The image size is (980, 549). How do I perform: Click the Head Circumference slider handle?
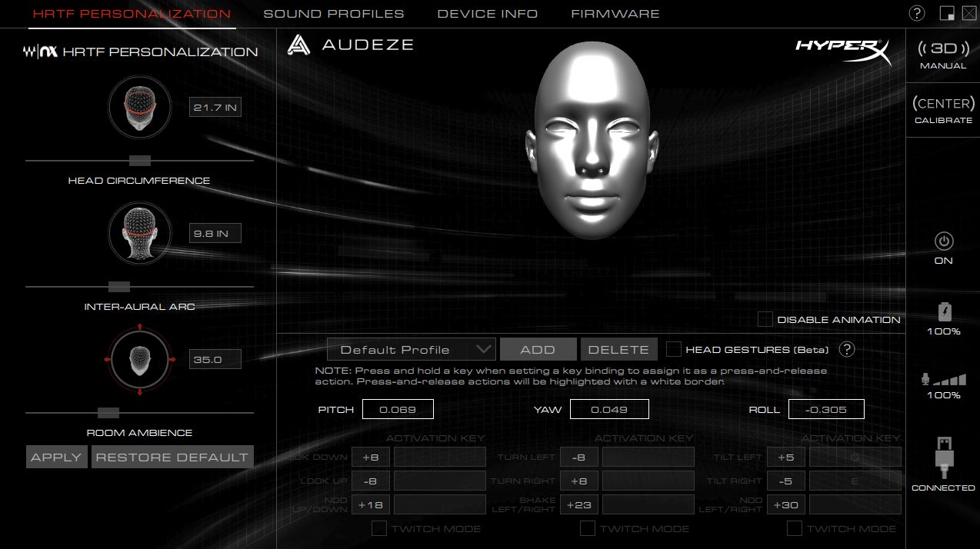[x=140, y=161]
